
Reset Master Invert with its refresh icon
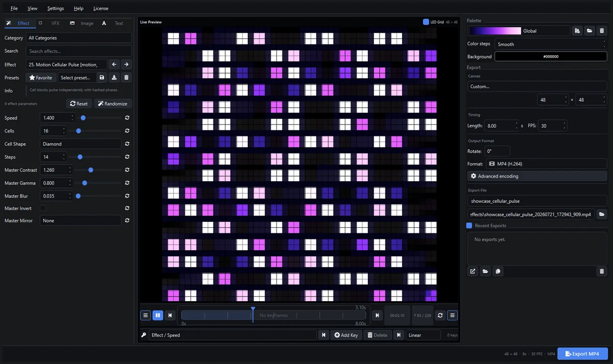click(x=127, y=208)
